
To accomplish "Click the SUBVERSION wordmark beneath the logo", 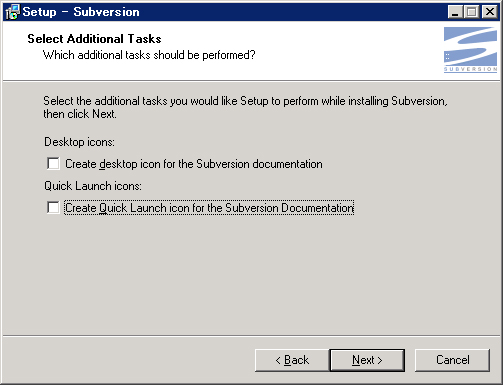I will [470, 69].
